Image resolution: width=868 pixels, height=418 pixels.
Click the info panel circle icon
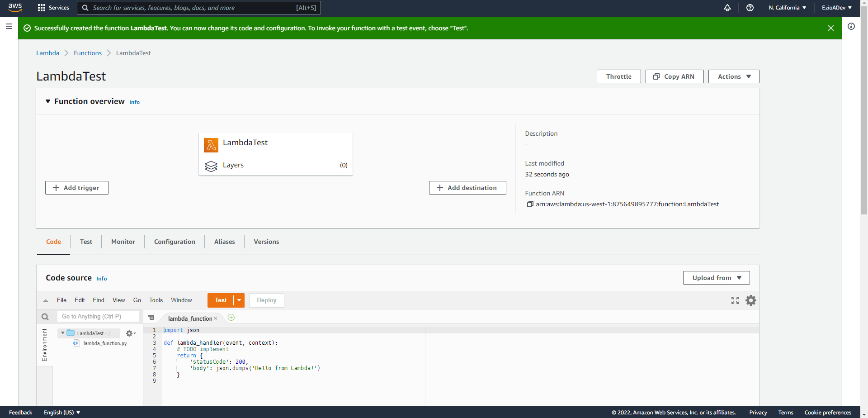click(x=851, y=26)
